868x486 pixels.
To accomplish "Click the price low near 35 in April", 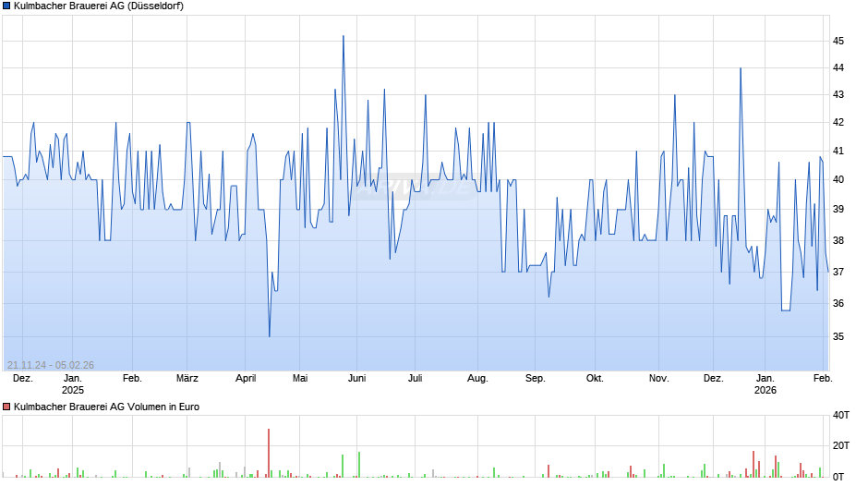I will click(270, 335).
